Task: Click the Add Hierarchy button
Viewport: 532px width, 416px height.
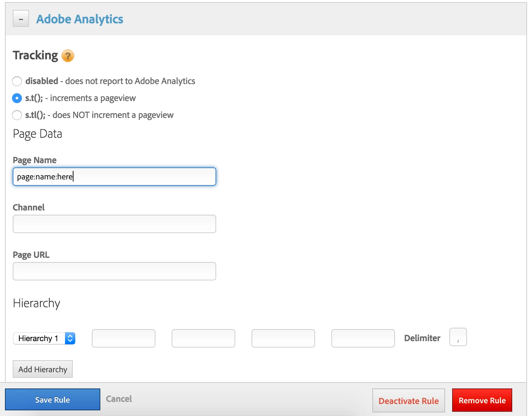Action: [43, 369]
